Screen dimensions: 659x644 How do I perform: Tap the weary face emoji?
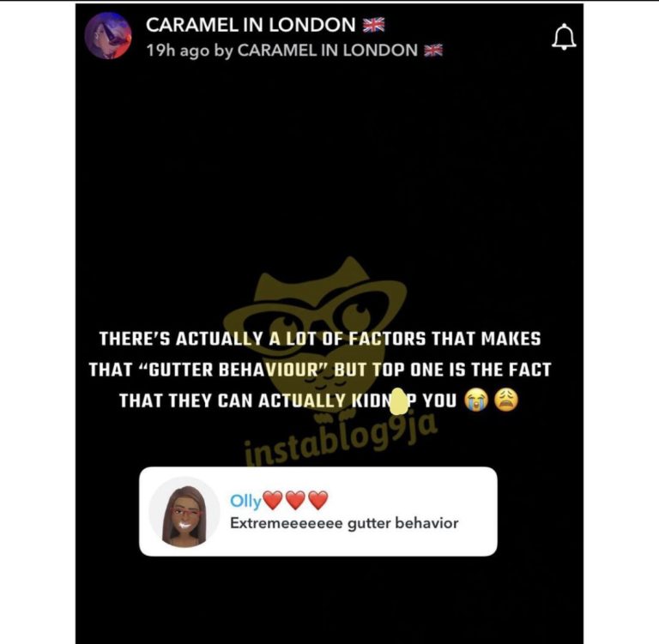(506, 400)
